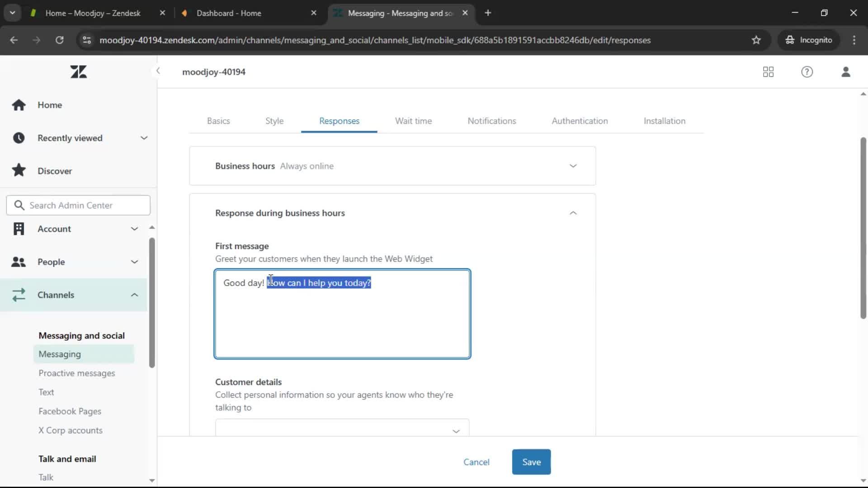The image size is (868, 488).
Task: Collapse the sidebar with arrow icon
Action: (158, 70)
